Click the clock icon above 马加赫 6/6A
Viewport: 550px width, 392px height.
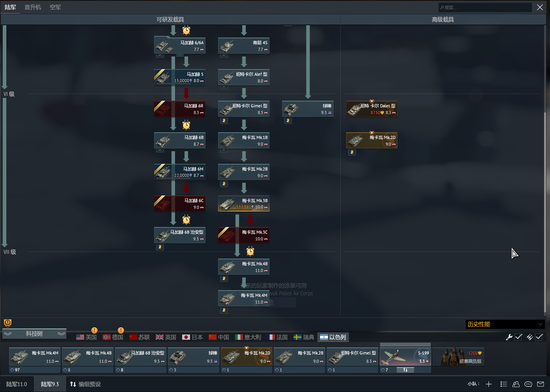[186, 30]
